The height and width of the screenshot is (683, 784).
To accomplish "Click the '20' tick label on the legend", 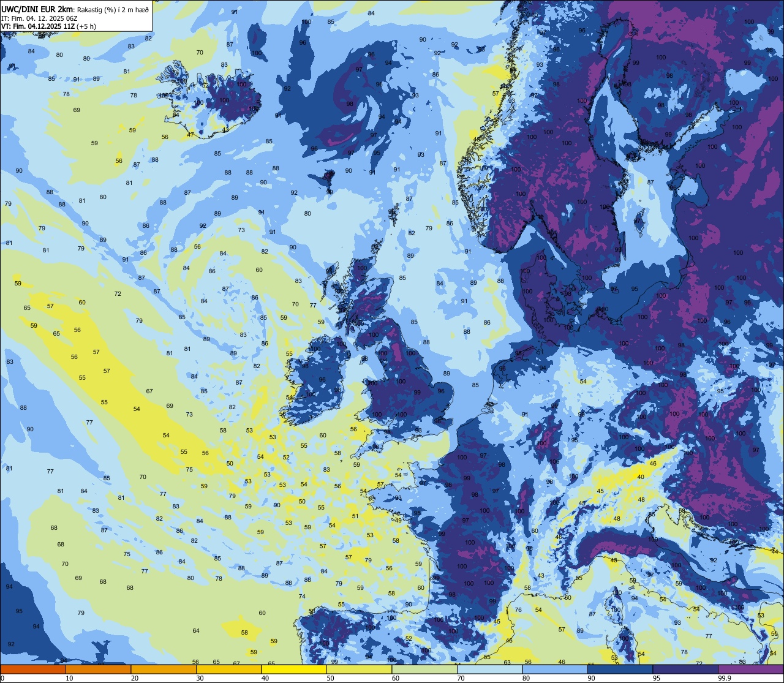I will 135,678.
